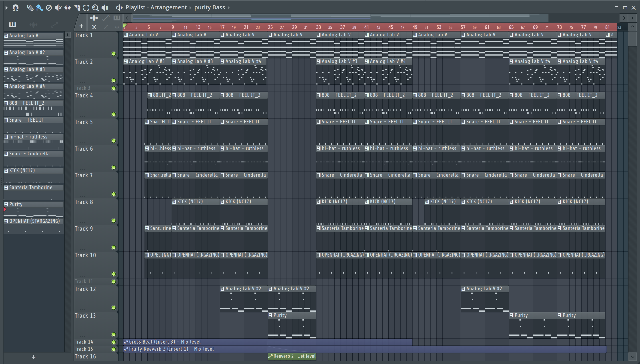This screenshot has width=640, height=364.
Task: Focus automation clips icon
Action: click(x=106, y=18)
